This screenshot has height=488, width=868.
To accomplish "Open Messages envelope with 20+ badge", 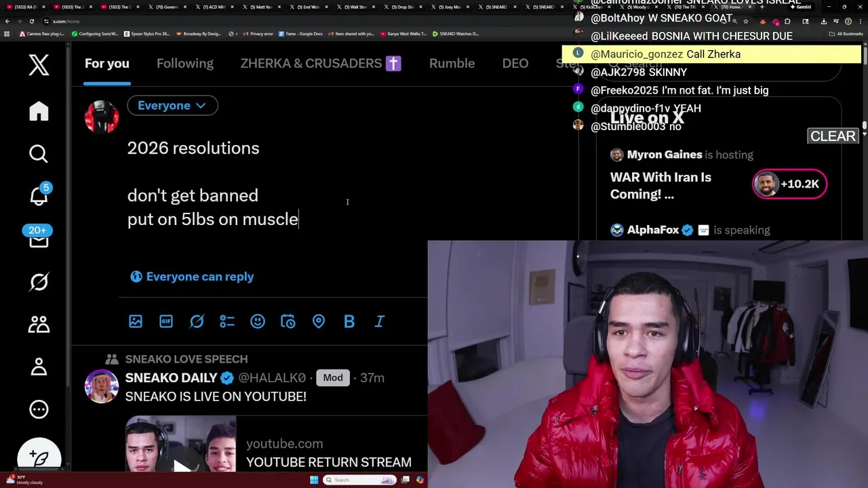I will click(x=39, y=237).
